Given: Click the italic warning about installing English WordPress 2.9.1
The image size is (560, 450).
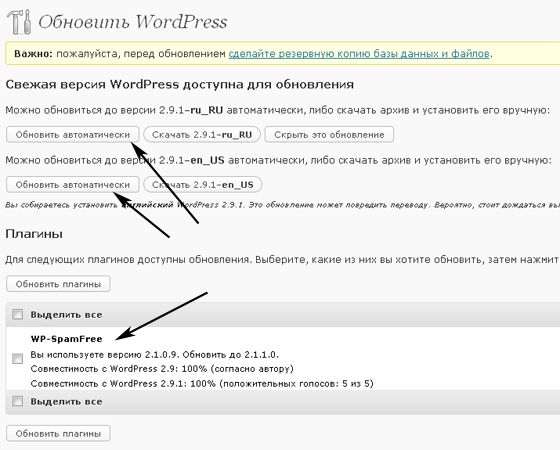Looking at the screenshot, I should coord(282,205).
